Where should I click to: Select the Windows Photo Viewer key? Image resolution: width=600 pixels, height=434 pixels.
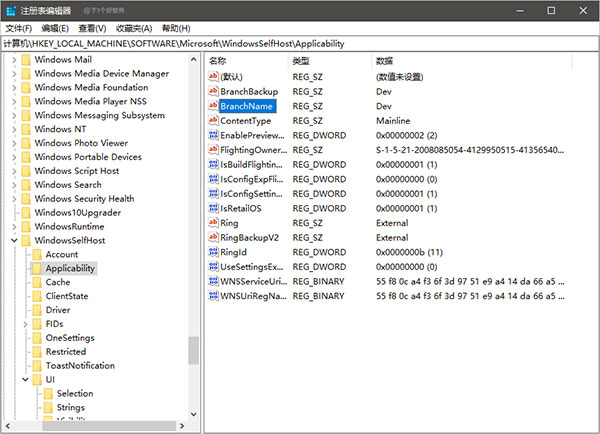tap(81, 143)
